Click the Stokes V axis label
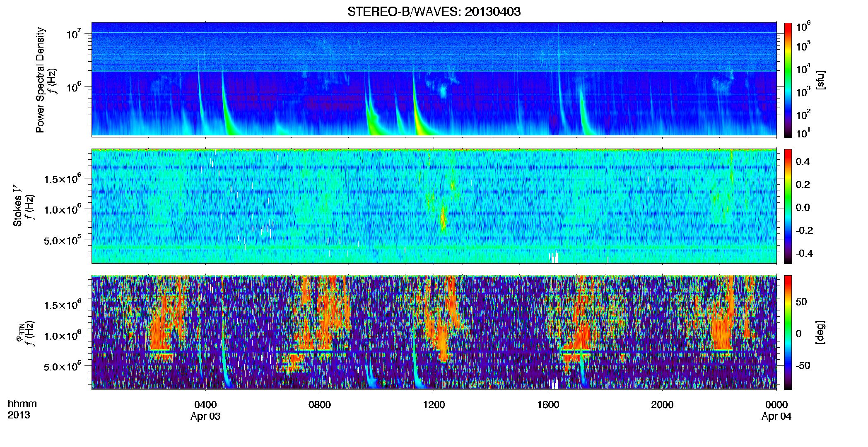 pyautogui.click(x=17, y=206)
